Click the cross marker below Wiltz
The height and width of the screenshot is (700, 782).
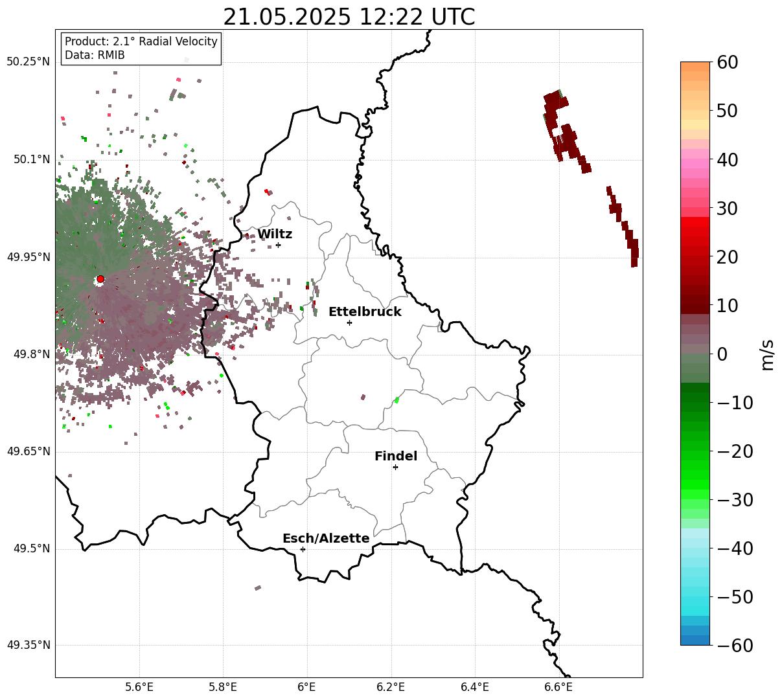pyautogui.click(x=278, y=245)
